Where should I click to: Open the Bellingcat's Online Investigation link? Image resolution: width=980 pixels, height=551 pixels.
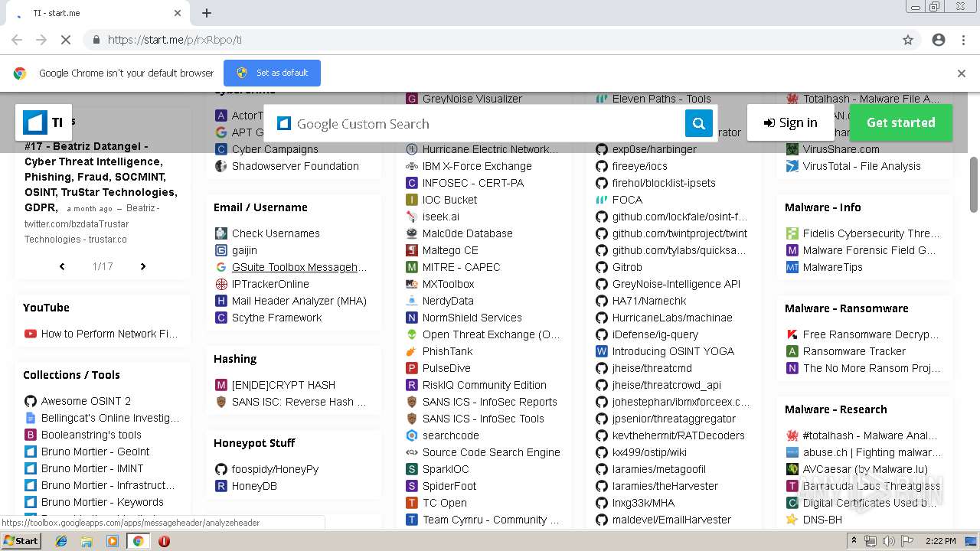tap(110, 418)
